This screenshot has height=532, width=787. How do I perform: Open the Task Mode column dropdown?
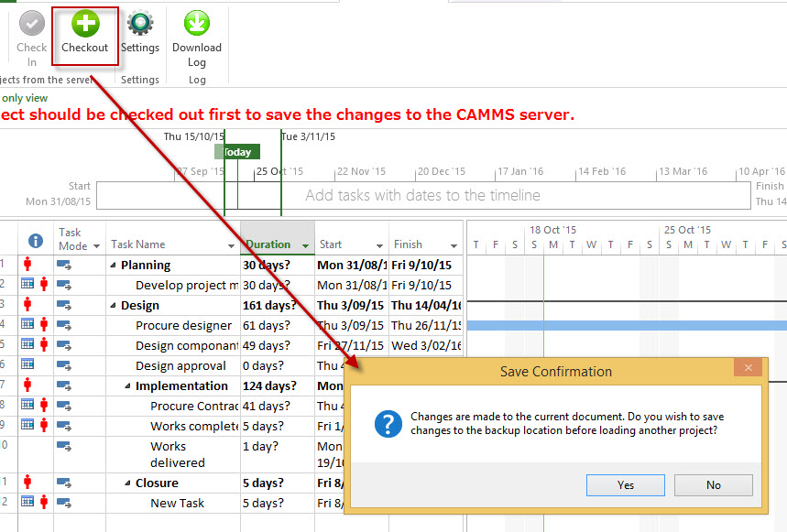[x=94, y=246]
